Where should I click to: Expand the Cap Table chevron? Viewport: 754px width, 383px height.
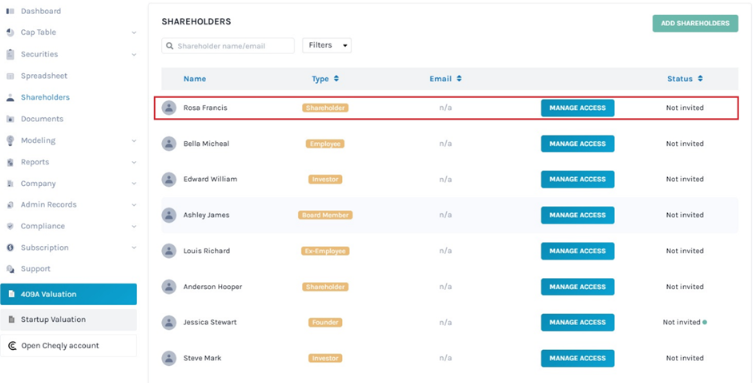click(134, 33)
